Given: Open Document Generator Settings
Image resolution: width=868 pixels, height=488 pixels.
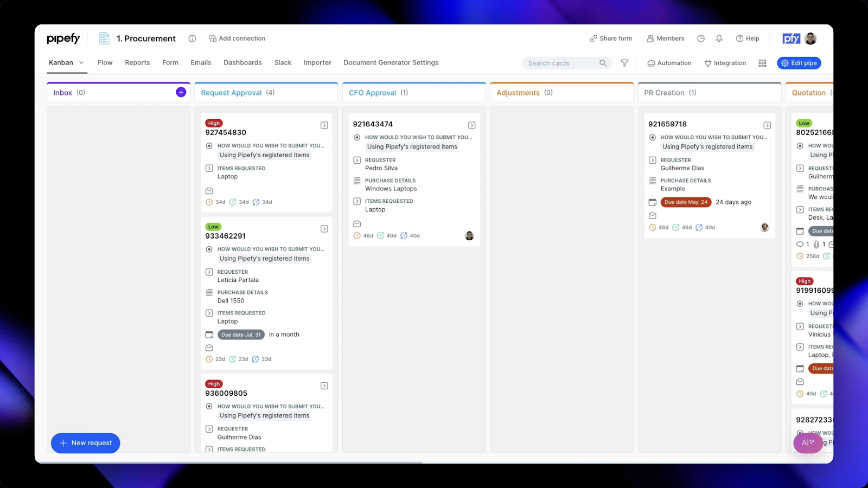Looking at the screenshot, I should pos(391,62).
